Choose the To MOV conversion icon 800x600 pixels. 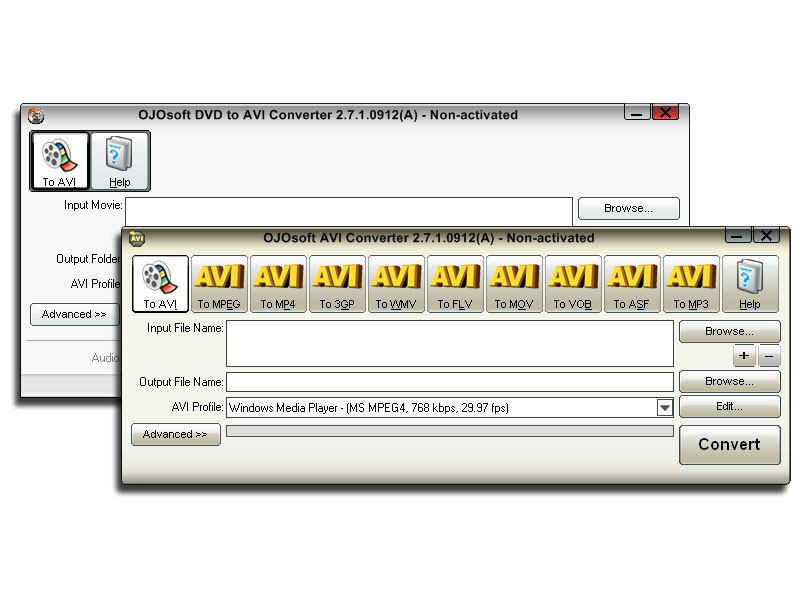coord(514,284)
